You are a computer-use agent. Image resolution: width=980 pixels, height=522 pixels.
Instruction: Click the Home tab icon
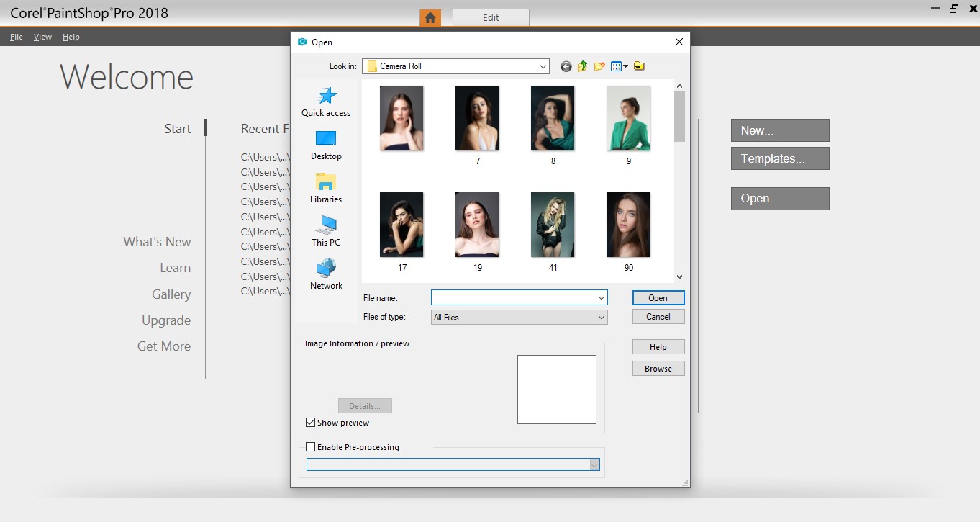[430, 17]
